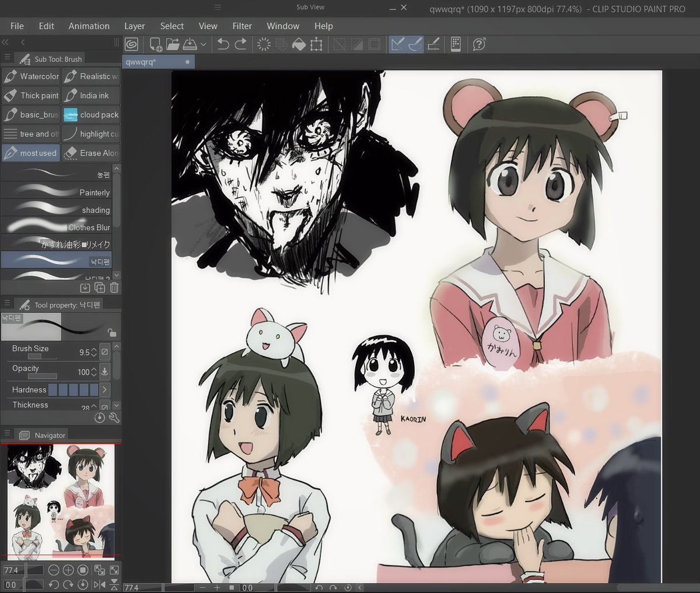Click the Open file folder icon
Image resolution: width=700 pixels, height=593 pixels.
[x=173, y=44]
